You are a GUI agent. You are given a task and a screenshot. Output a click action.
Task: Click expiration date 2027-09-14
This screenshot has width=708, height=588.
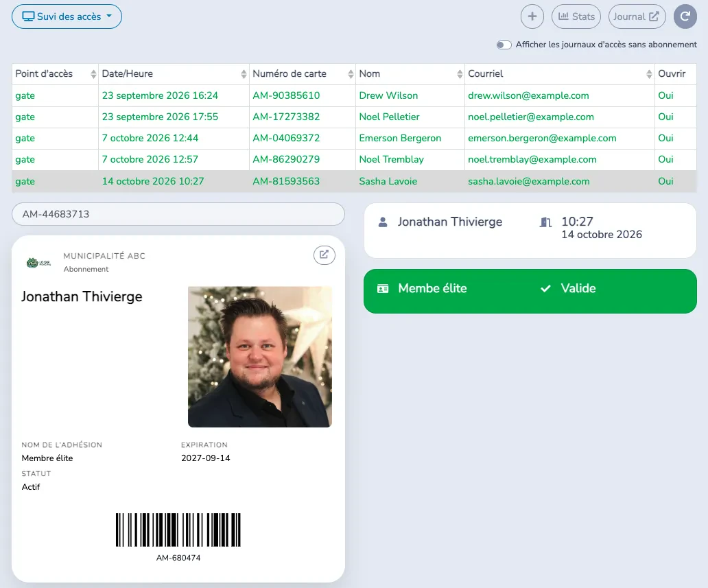205,458
